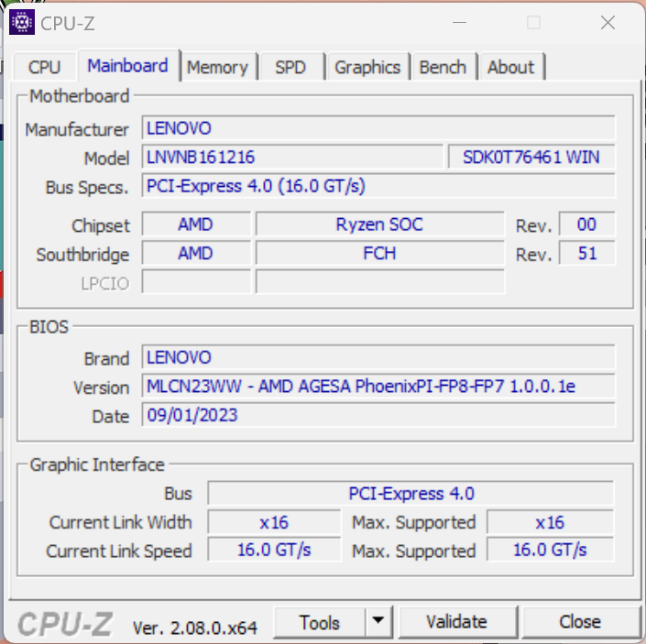Select the southbridge Rev. value 51
Viewport: 646px width, 644px height.
tap(586, 253)
